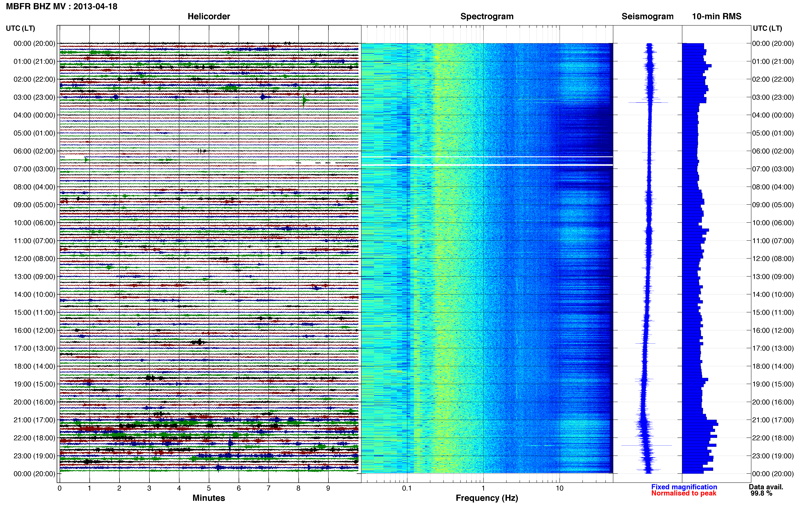Click the 'Fixed magnification' legend text
Image resolution: width=812 pixels, height=508 pixels.
[684, 487]
